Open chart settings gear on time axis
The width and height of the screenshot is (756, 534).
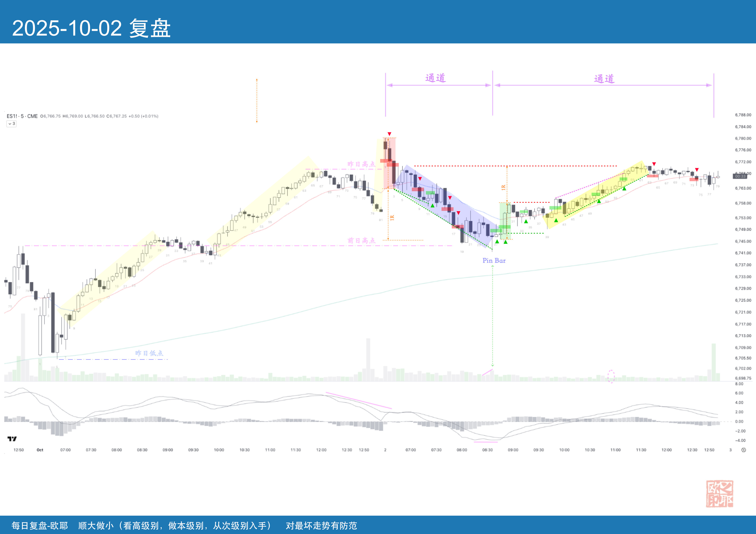click(744, 450)
